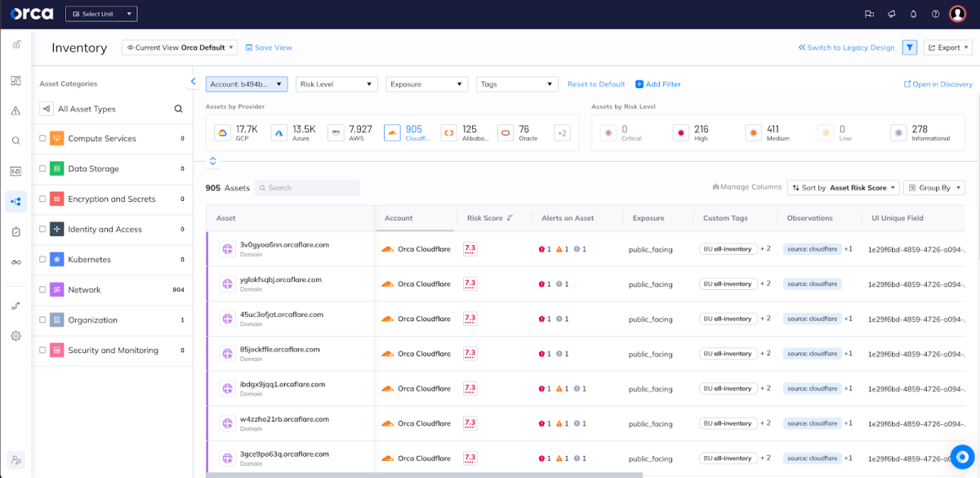Open the help question-mark icon
Screen dimensions: 980x478
tap(935, 14)
